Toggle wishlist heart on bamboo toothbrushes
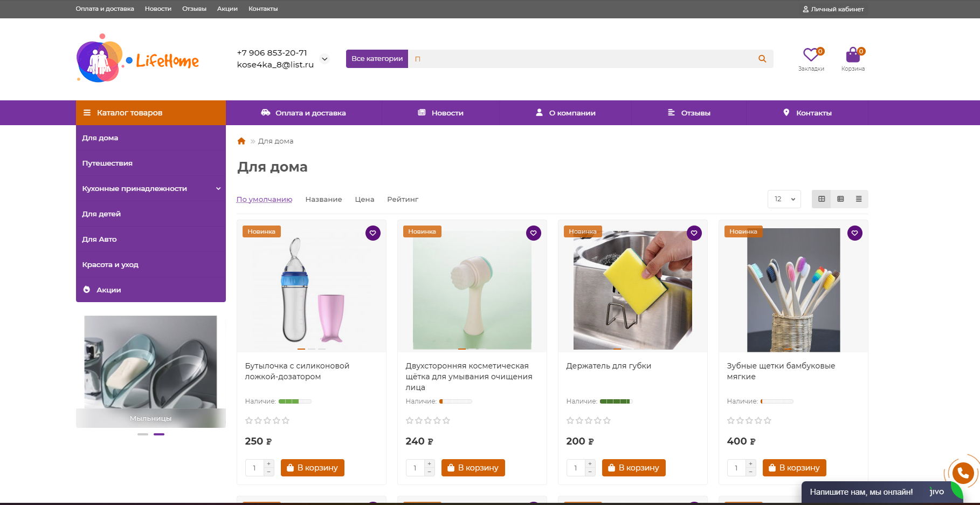Image resolution: width=980 pixels, height=505 pixels. [855, 233]
